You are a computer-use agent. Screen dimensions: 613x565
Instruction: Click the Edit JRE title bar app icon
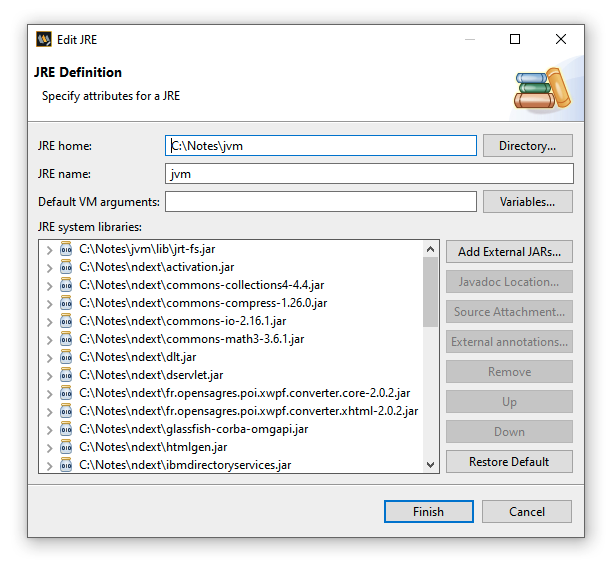coord(44,40)
